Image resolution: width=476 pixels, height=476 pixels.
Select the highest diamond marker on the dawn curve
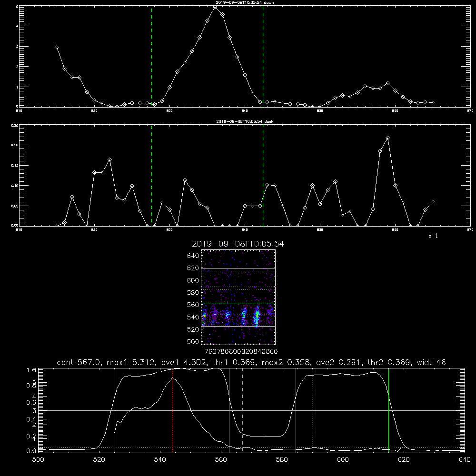point(215,7)
